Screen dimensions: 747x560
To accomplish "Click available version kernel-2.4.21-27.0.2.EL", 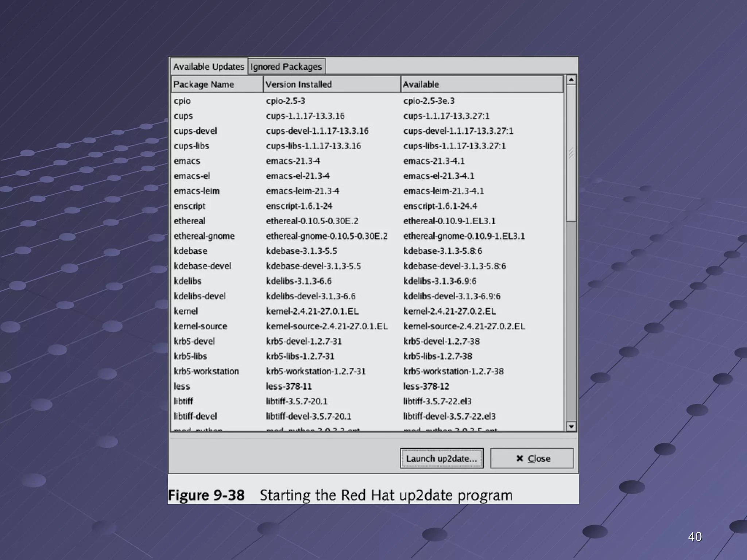I will (x=450, y=311).
